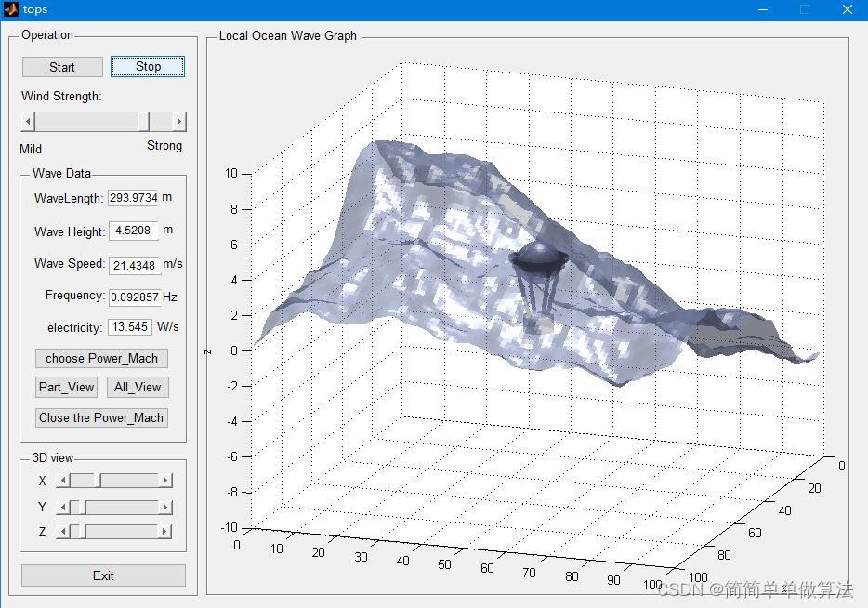Click the electricity value field

(x=130, y=326)
